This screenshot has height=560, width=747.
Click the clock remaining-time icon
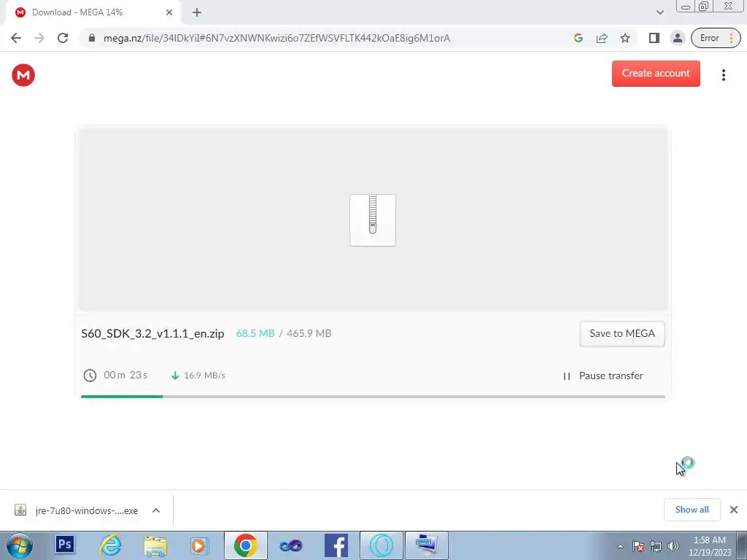(90, 376)
